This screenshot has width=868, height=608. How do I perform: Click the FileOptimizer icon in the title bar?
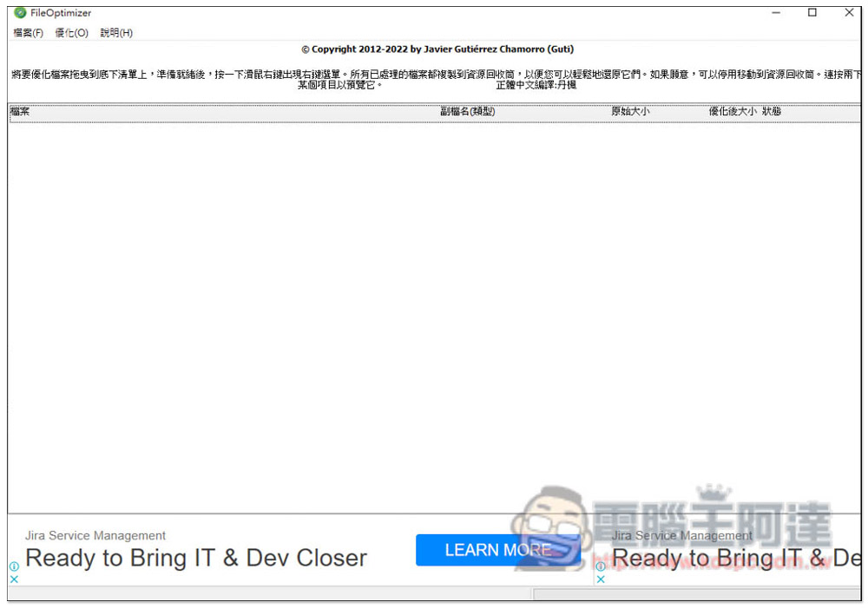(19, 12)
